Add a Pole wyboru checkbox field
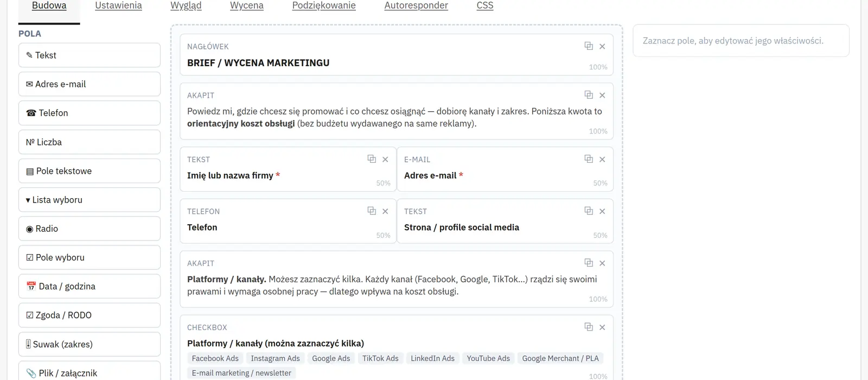Image resolution: width=868 pixels, height=380 pixels. point(90,257)
